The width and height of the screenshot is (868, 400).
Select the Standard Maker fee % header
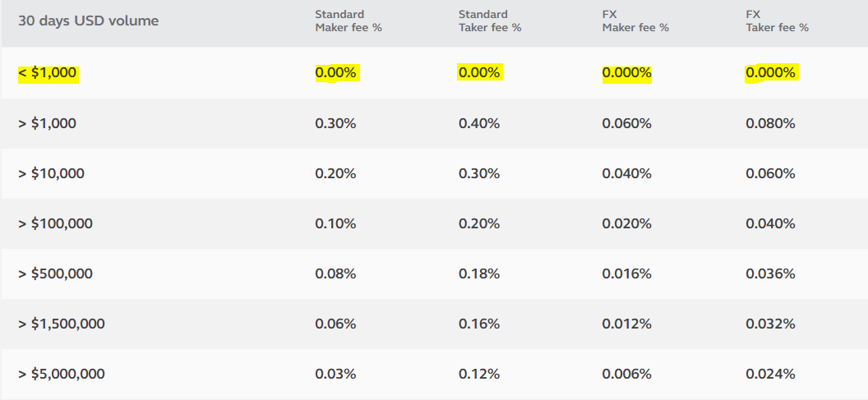point(349,21)
